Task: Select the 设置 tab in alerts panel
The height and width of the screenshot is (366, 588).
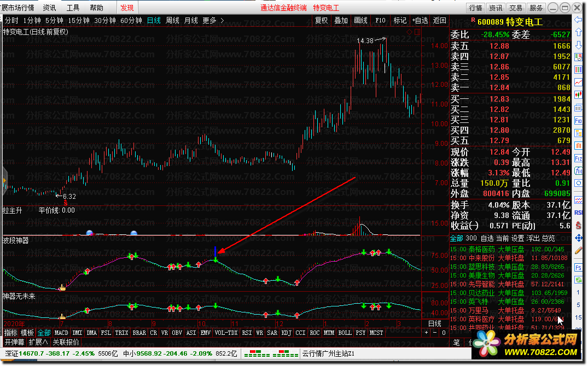Action: coord(517,238)
